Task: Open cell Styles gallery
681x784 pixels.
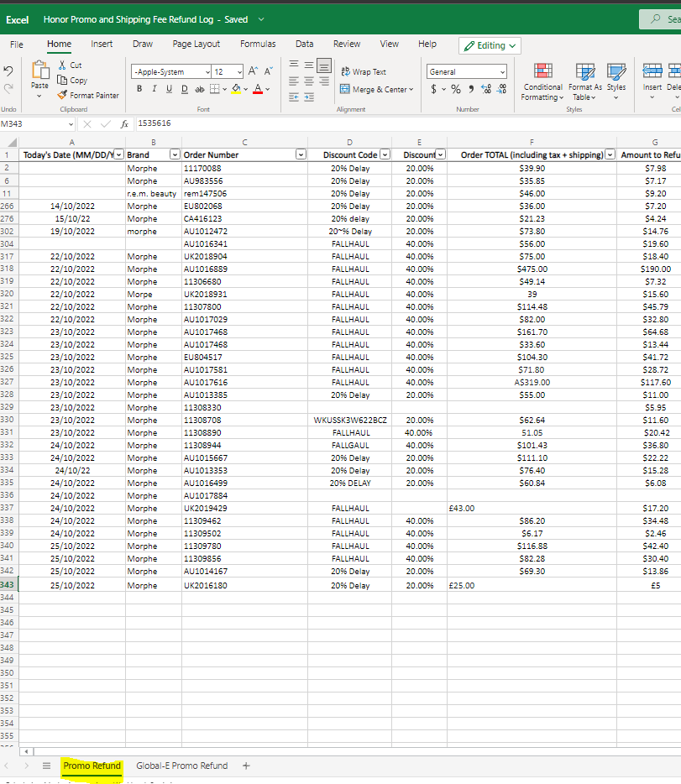Action: pyautogui.click(x=616, y=81)
